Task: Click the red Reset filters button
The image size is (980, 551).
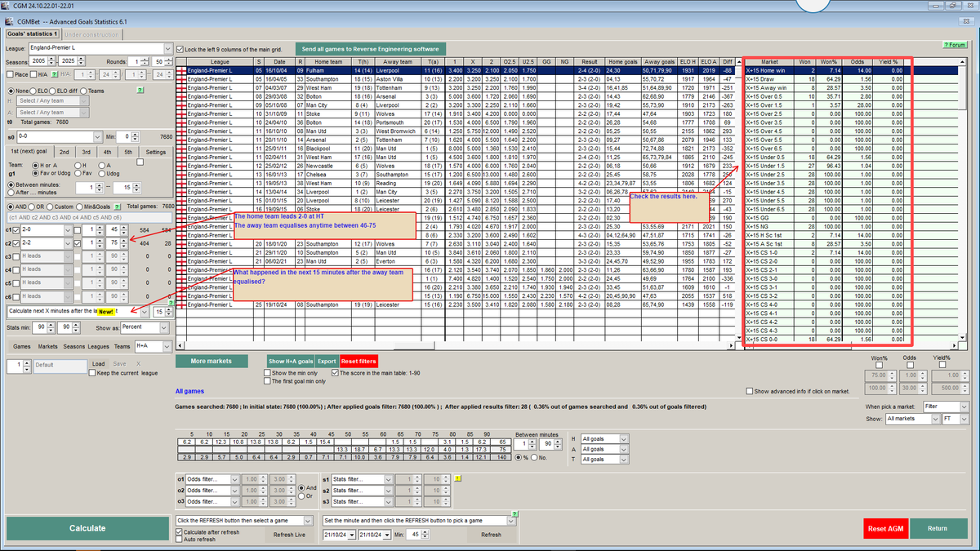Action: pos(359,361)
